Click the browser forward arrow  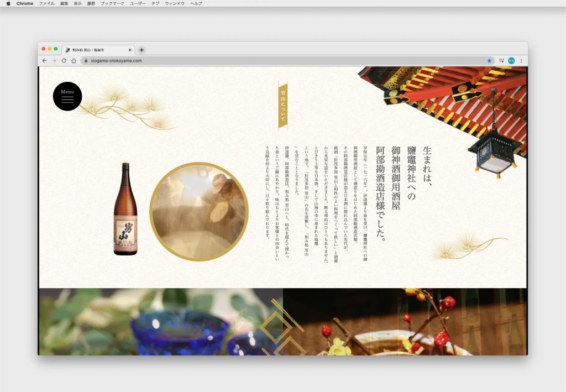pyautogui.click(x=54, y=61)
